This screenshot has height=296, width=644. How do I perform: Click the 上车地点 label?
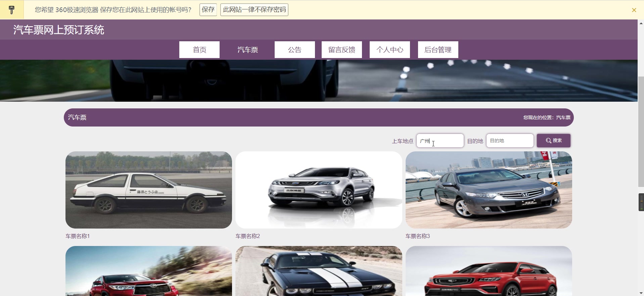click(x=403, y=141)
